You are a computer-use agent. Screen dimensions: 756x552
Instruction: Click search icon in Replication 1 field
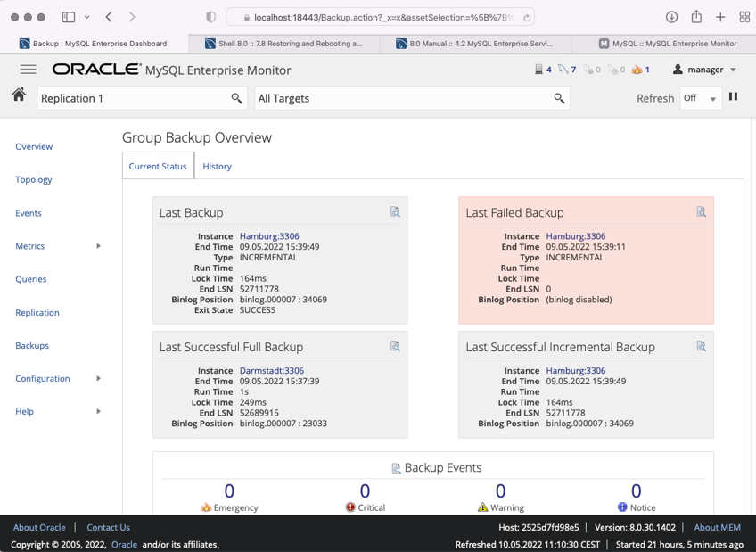pyautogui.click(x=236, y=98)
